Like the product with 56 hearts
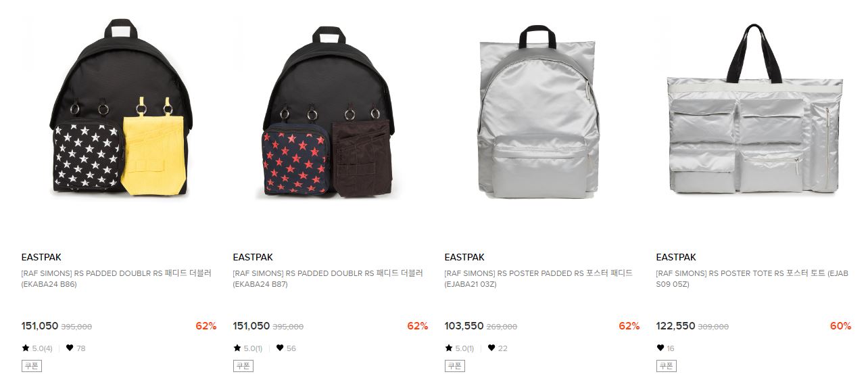Screen dimensions: 868x391 pos(280,348)
